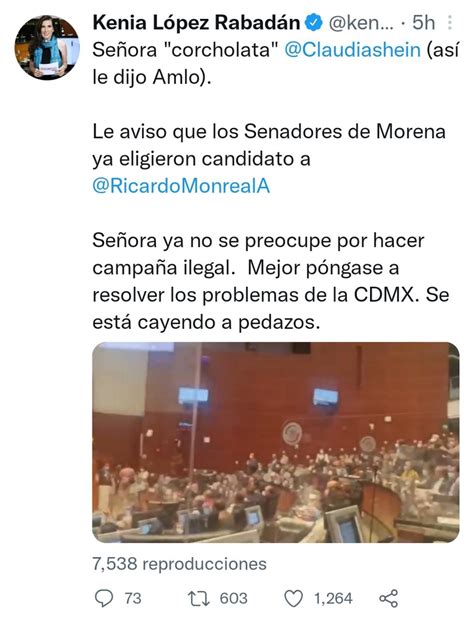The width and height of the screenshot is (474, 619).
Task: Click the 73 replies count
Action: coord(133,598)
